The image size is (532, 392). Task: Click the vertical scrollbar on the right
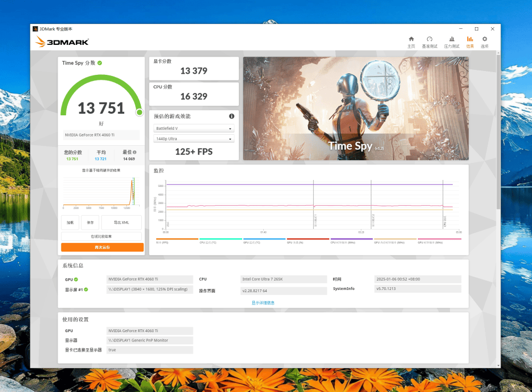point(498,133)
